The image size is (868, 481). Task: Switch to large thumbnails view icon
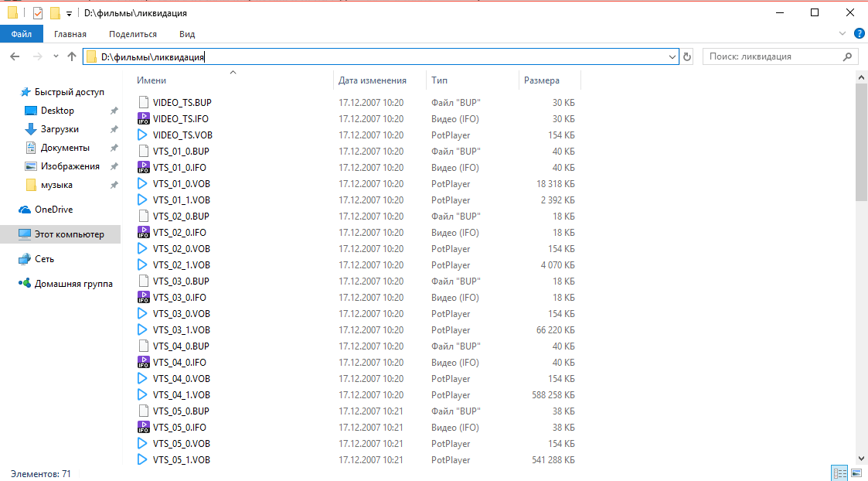coord(856,472)
